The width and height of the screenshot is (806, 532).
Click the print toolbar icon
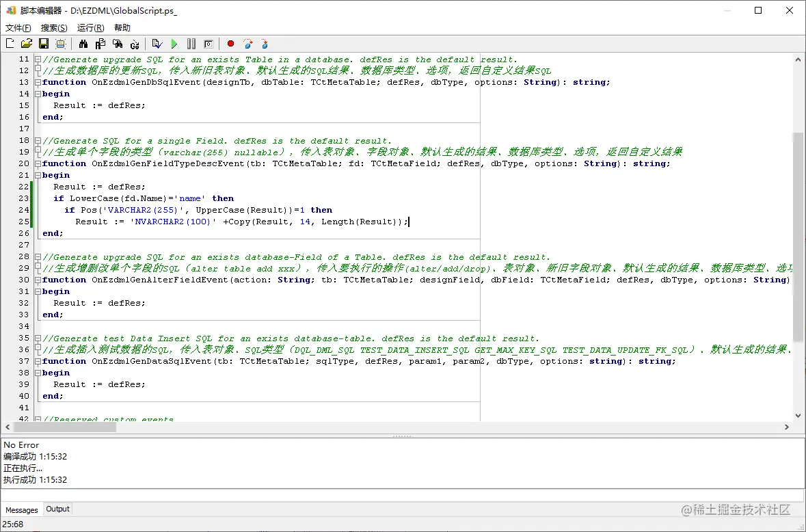[x=61, y=44]
